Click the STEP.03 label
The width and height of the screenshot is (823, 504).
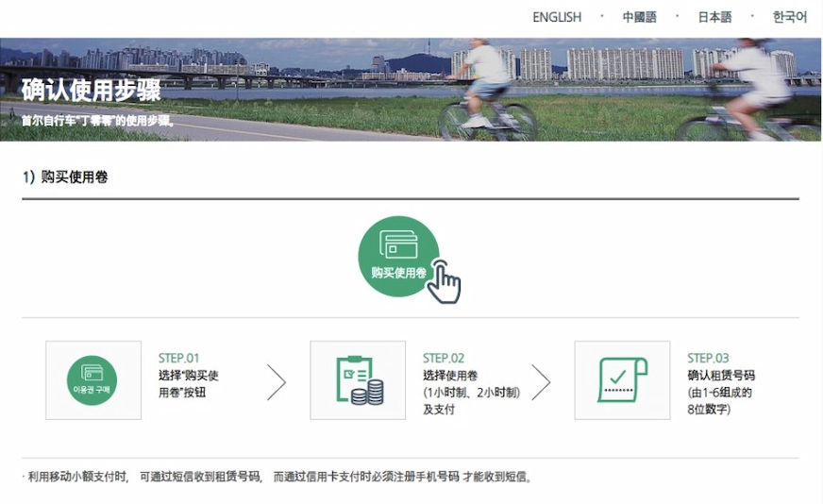click(708, 358)
